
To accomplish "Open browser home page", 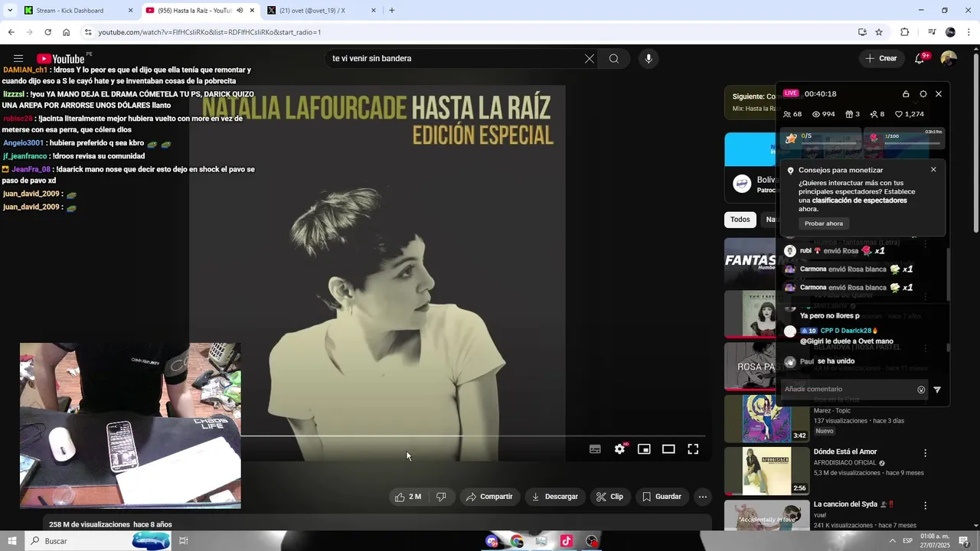I will [66, 32].
